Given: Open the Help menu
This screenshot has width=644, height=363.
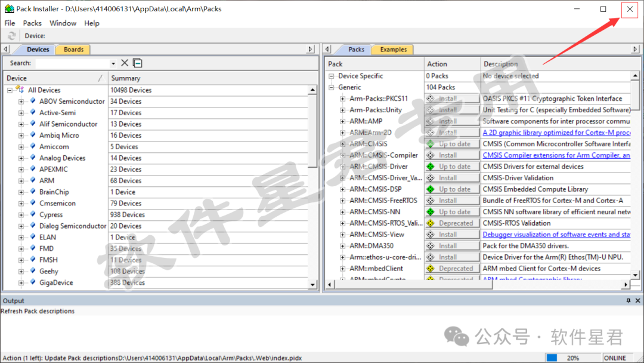Looking at the screenshot, I should [x=92, y=23].
